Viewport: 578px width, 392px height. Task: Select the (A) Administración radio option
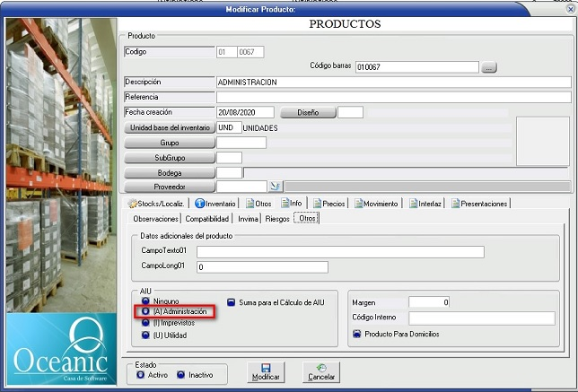coord(145,311)
